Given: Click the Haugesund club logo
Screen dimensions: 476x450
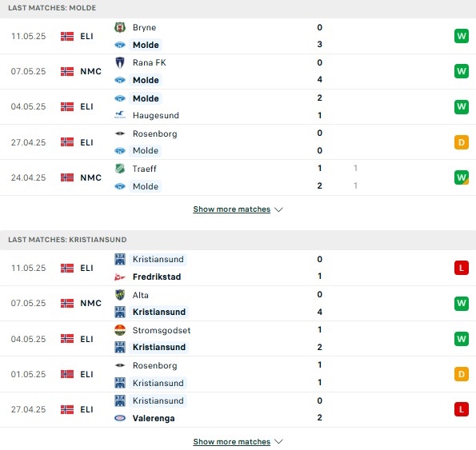Looking at the screenshot, I should point(120,115).
